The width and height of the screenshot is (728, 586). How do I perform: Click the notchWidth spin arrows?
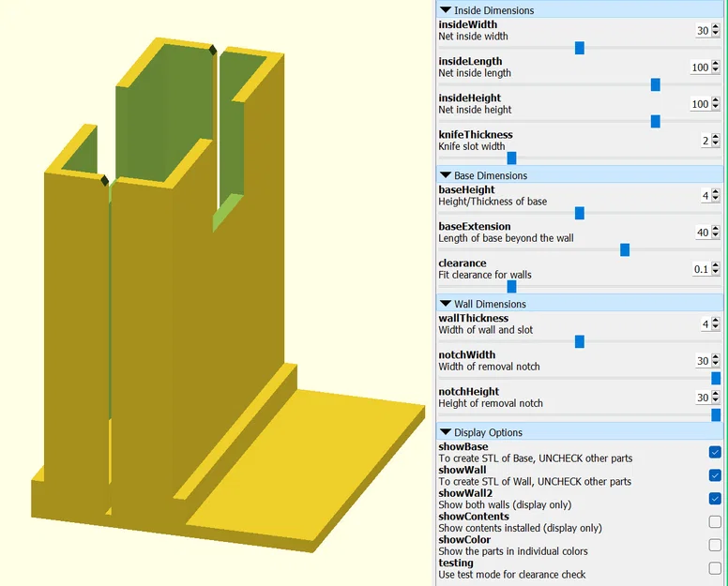pos(716,361)
